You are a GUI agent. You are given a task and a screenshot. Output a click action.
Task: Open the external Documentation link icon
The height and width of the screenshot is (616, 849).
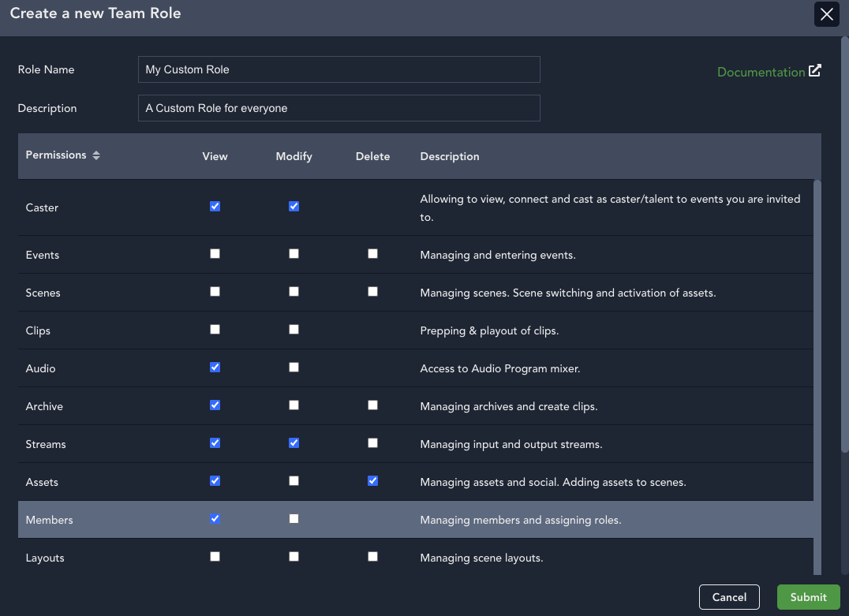point(814,71)
